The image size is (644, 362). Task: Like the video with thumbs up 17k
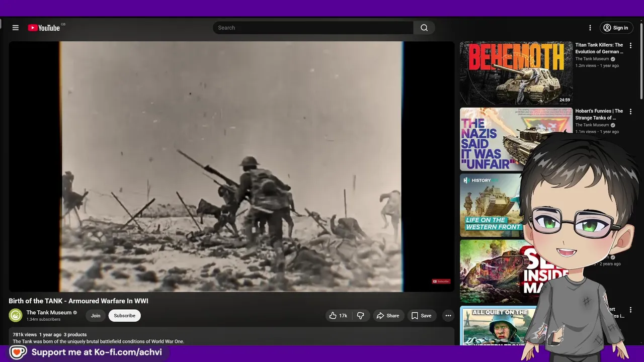point(338,316)
